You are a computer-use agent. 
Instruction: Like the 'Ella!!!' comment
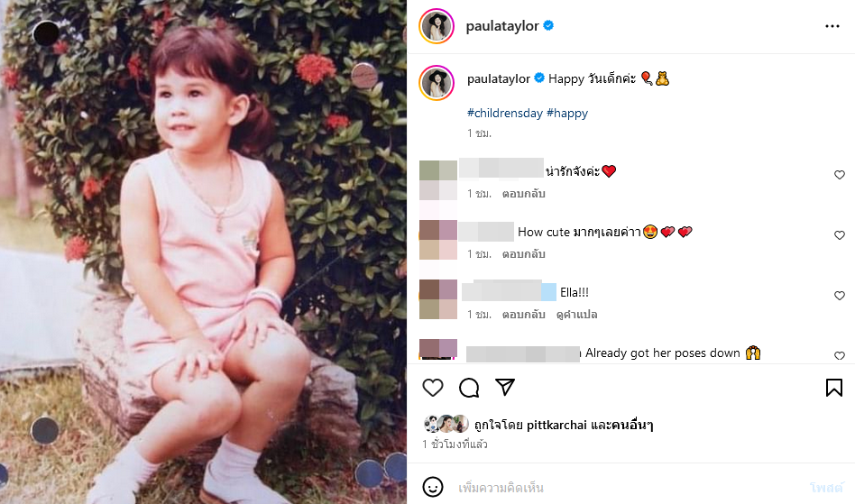pyautogui.click(x=839, y=296)
